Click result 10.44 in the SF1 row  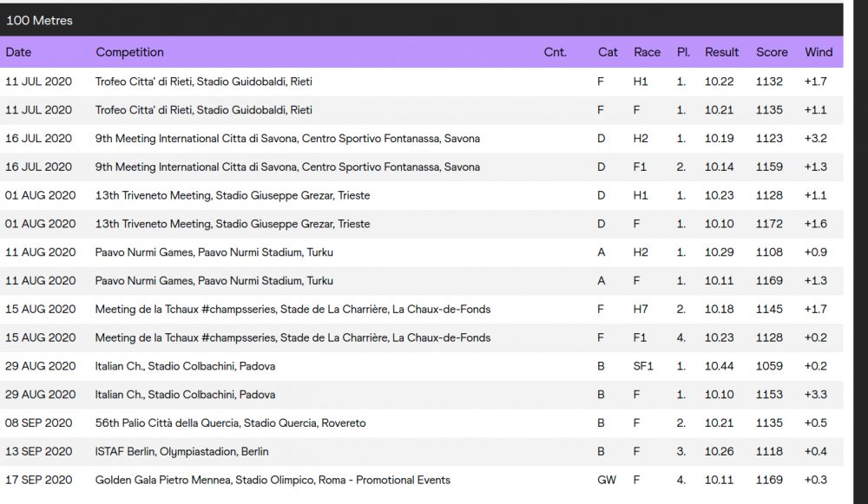[x=719, y=366]
